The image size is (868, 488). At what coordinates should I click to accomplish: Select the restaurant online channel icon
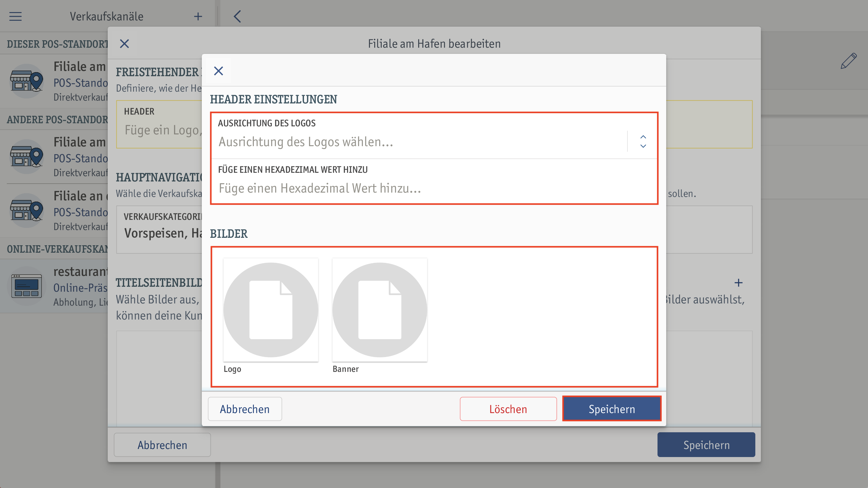point(27,286)
